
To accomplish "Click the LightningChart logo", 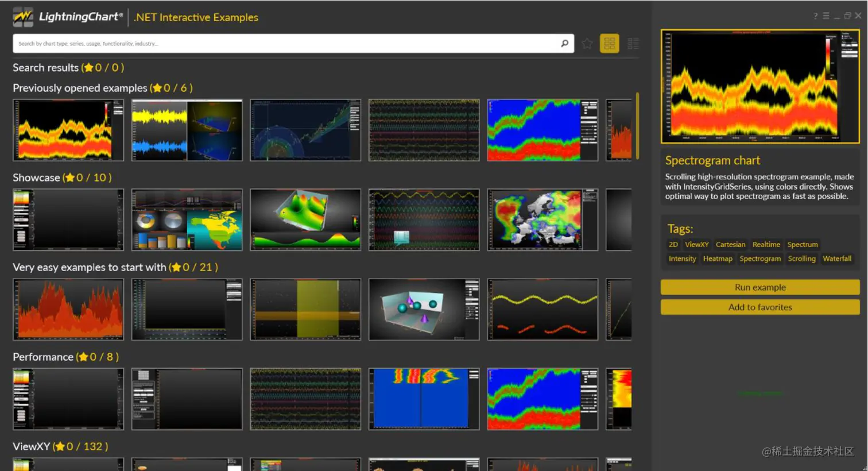I will click(x=68, y=17).
